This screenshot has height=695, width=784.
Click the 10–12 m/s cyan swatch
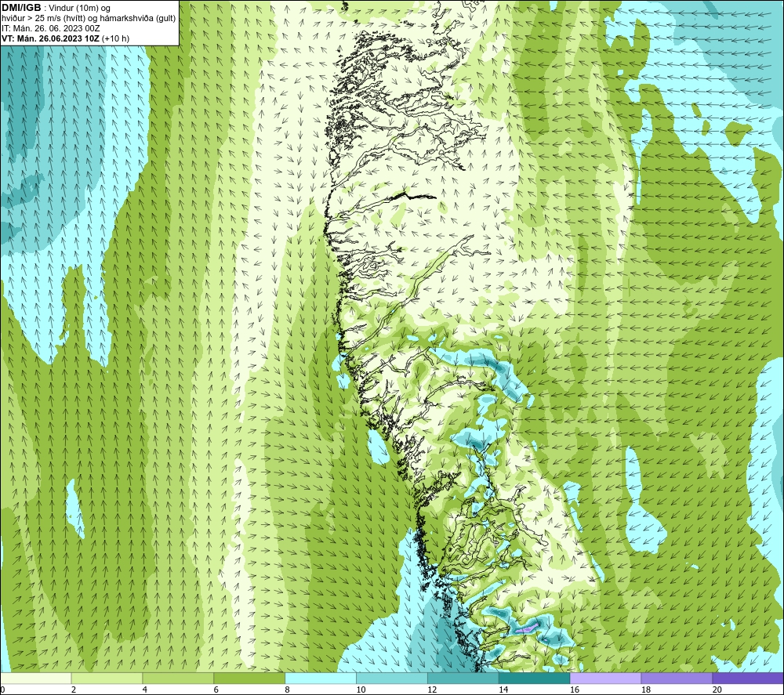click(392, 678)
